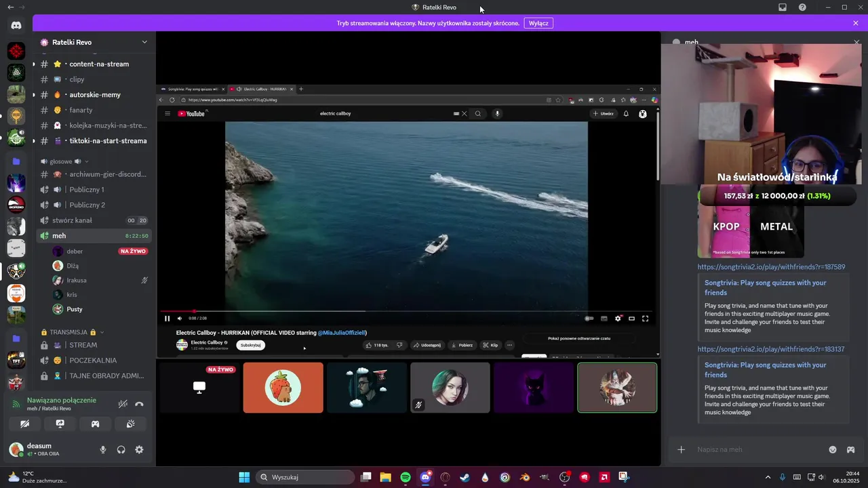The height and width of the screenshot is (488, 868).
Task: Collapse the głosowe voice category
Action: click(x=65, y=161)
